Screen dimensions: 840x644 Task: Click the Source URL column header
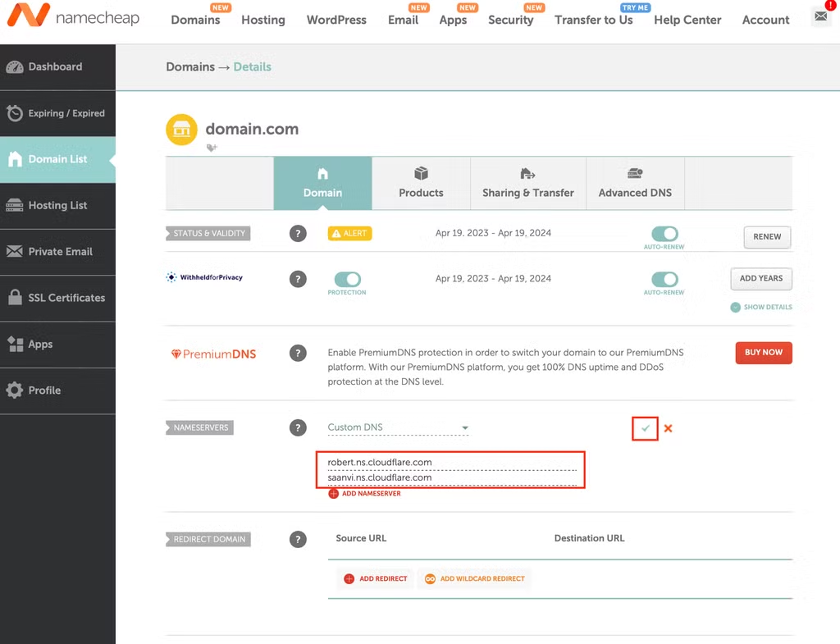click(361, 538)
